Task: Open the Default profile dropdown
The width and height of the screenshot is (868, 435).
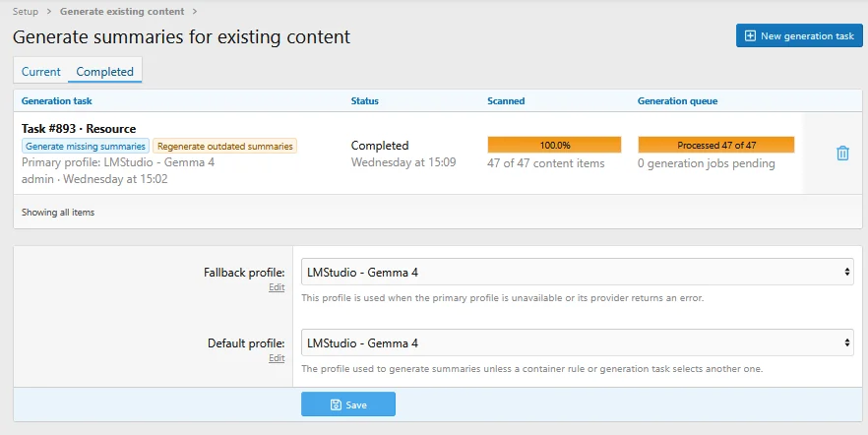Action: 578,342
